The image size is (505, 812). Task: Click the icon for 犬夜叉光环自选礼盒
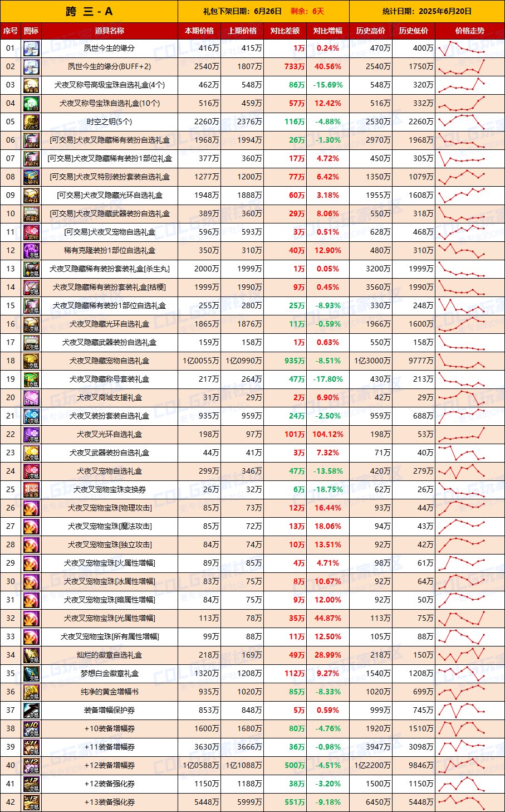[31, 435]
